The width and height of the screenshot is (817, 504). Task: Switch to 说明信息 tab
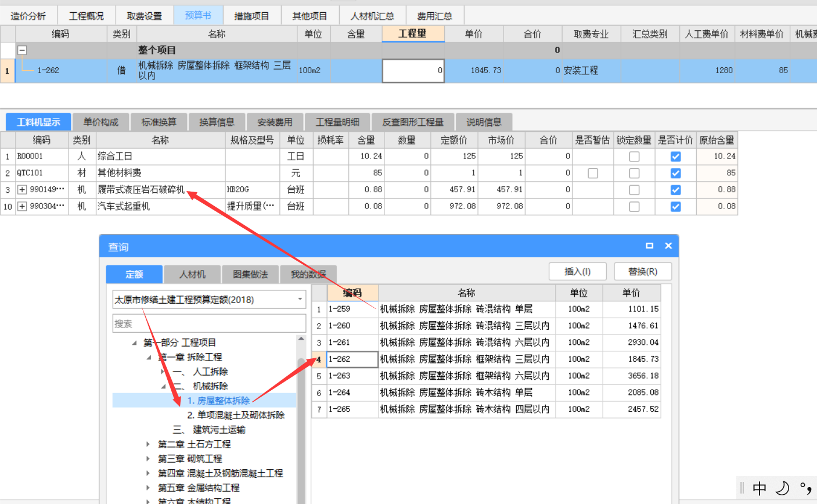click(x=484, y=122)
